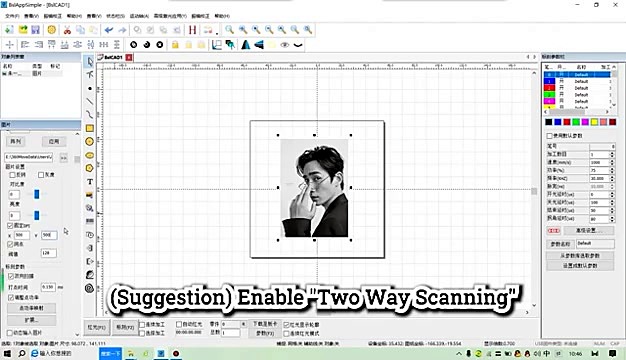
Task: Toggle the dynamic input image checkbox
Action: [10, 332]
